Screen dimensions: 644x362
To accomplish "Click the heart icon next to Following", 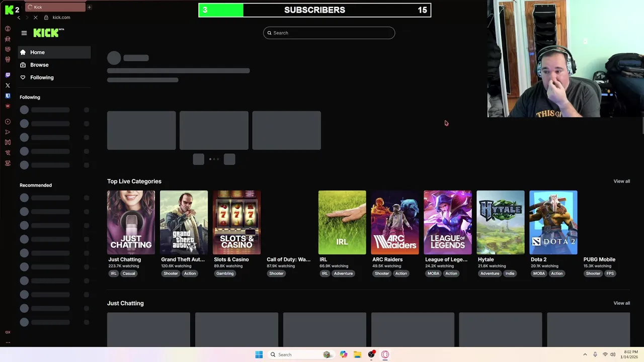I will pyautogui.click(x=23, y=77).
